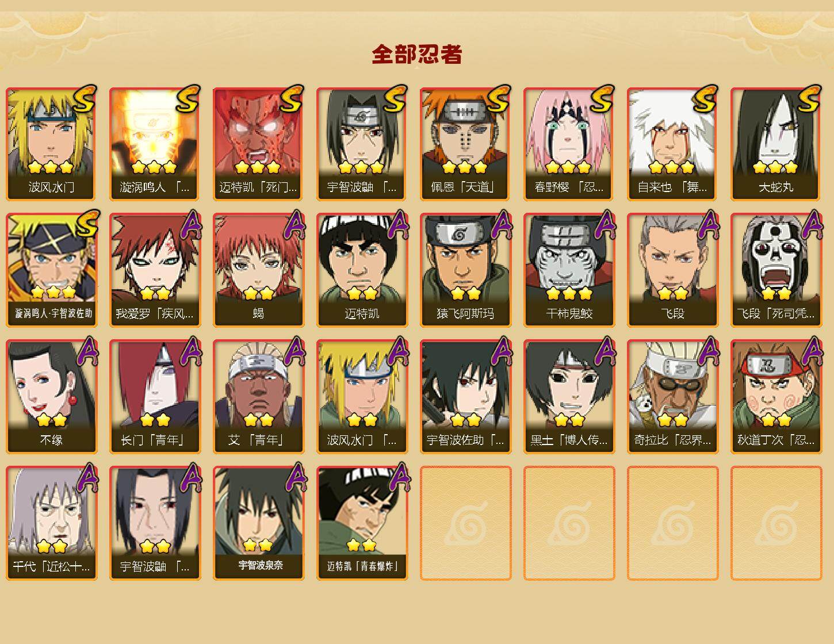Click the first empty ninja slot
The width and height of the screenshot is (834, 644).
465,523
